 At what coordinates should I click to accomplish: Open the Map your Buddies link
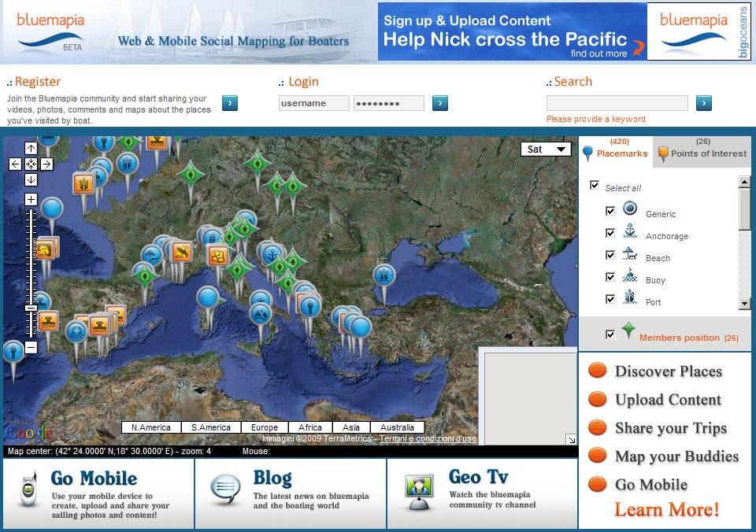tap(676, 456)
